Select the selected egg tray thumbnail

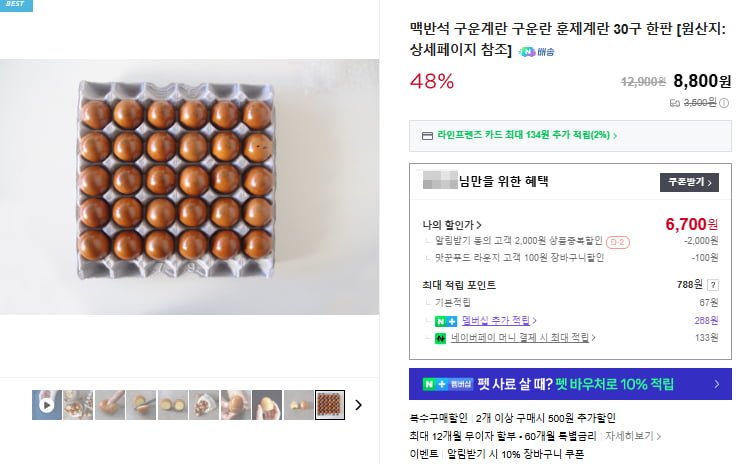click(x=329, y=405)
